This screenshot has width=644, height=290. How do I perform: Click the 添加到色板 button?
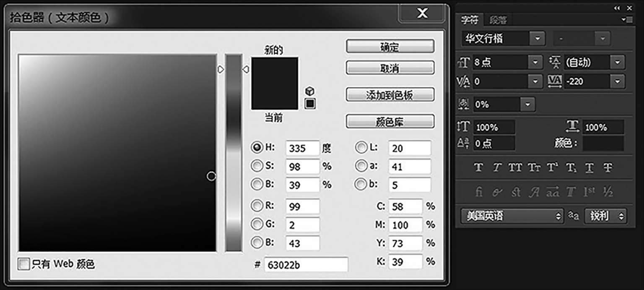390,95
